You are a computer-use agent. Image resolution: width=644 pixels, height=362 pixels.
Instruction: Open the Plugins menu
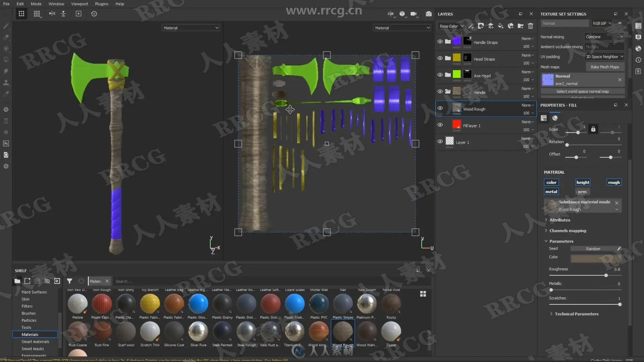click(101, 4)
